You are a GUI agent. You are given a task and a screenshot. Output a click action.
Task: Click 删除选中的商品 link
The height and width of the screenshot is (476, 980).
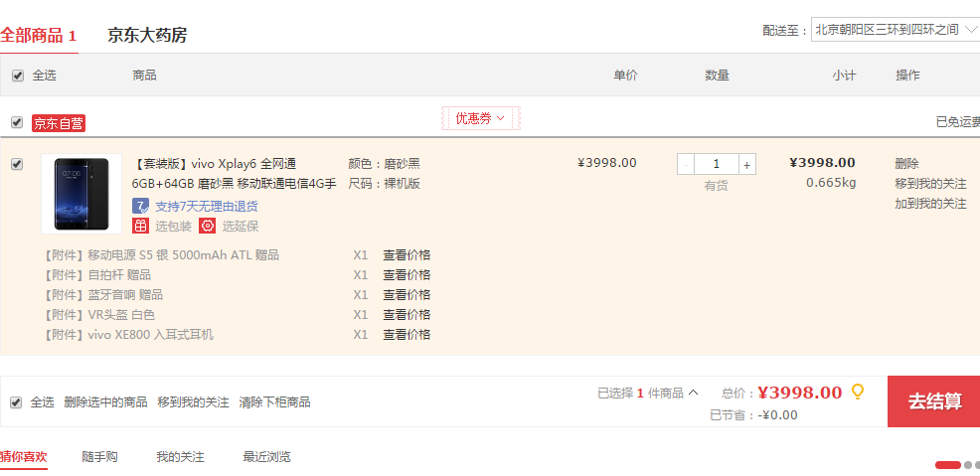(x=105, y=402)
